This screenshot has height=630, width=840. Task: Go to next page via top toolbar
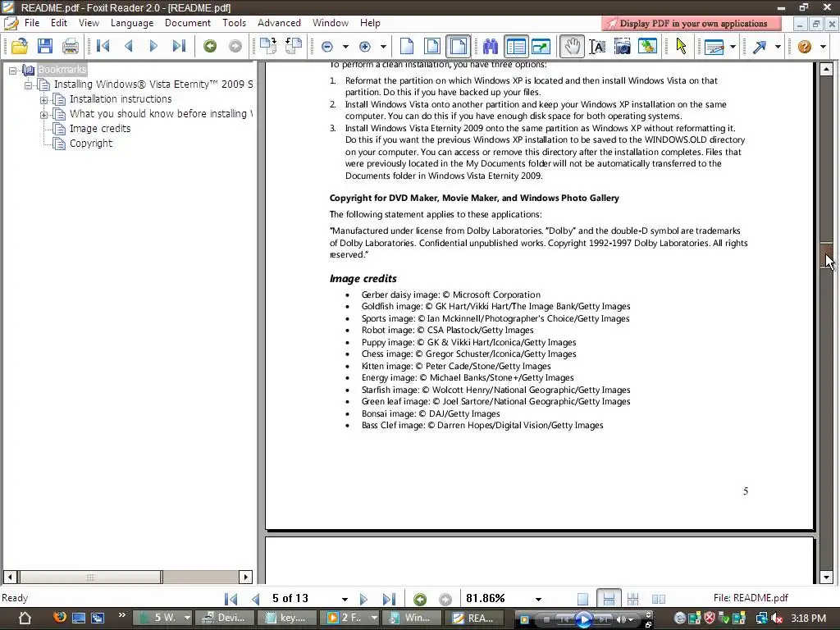[x=153, y=47]
